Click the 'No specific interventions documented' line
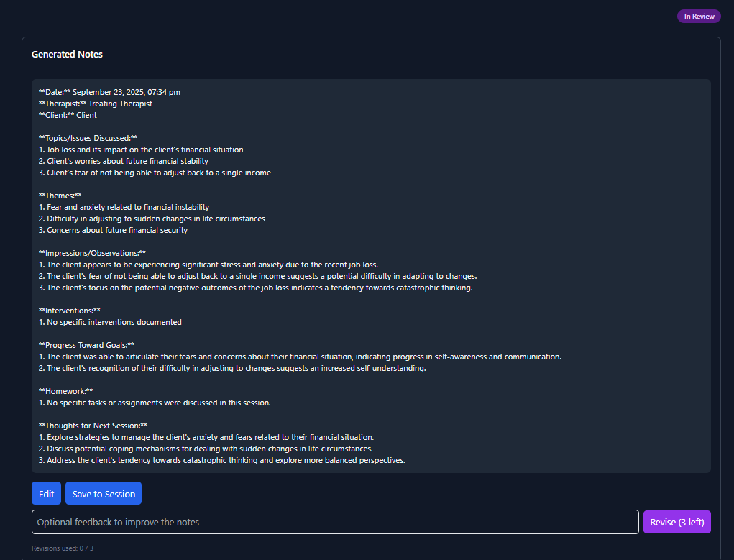 (110, 322)
